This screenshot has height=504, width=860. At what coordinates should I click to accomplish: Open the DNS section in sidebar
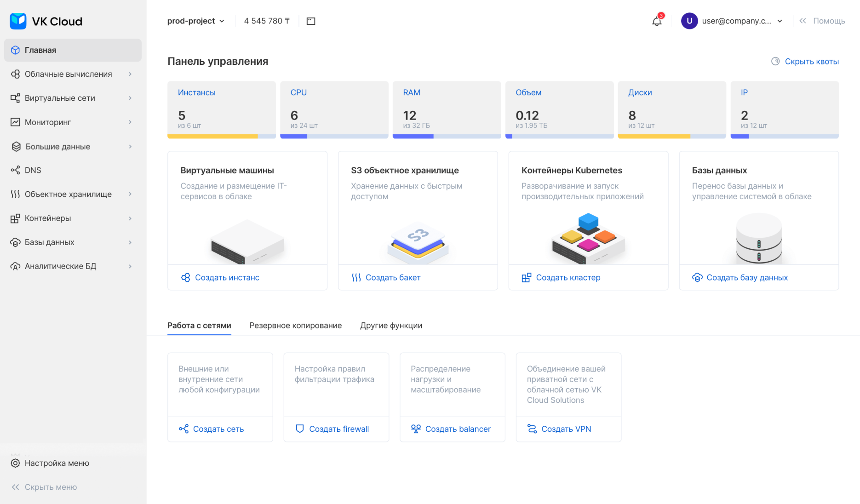click(33, 170)
